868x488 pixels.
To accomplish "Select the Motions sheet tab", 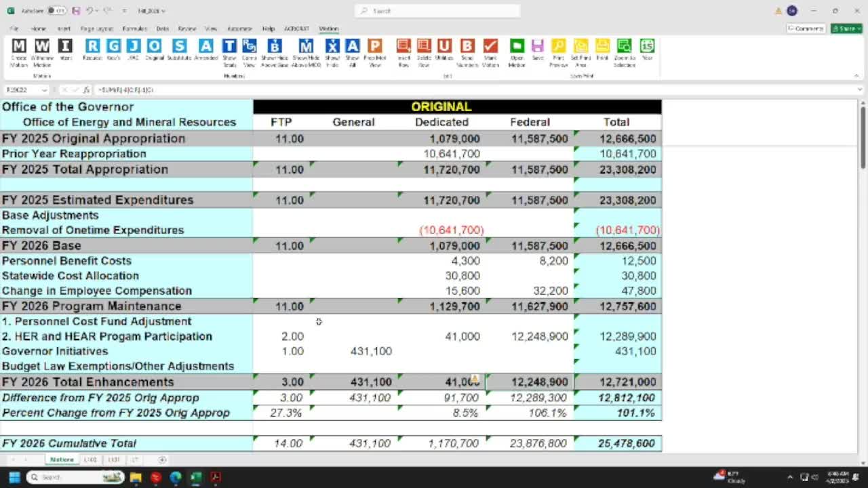I will pyautogui.click(x=62, y=460).
